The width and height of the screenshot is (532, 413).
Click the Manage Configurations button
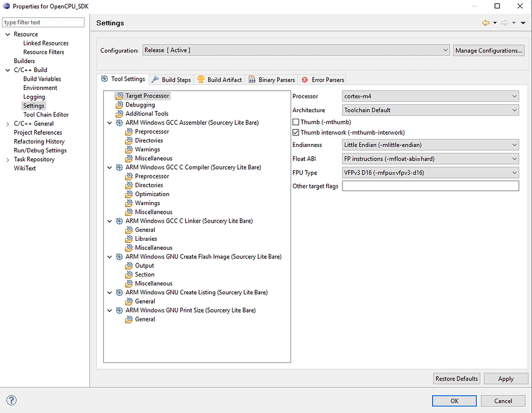click(488, 50)
